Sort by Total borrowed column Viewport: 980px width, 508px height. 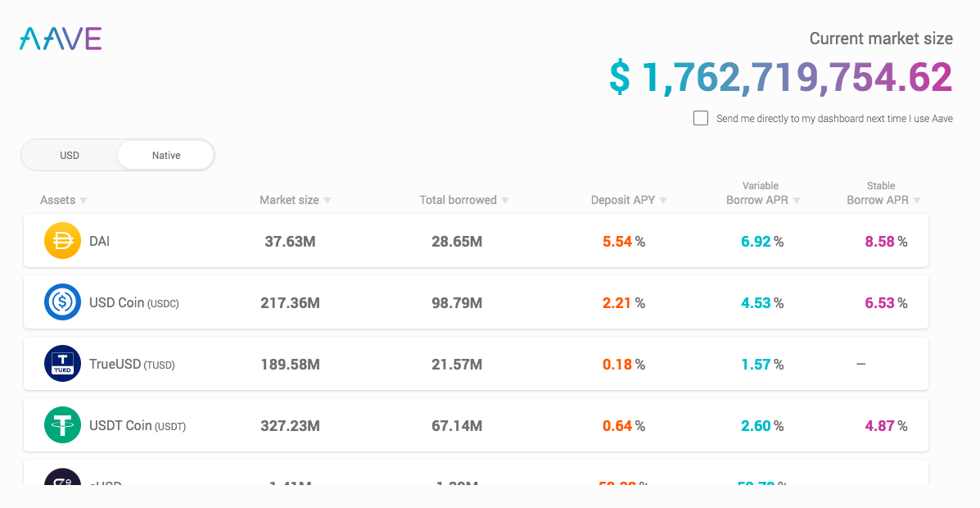tap(463, 200)
